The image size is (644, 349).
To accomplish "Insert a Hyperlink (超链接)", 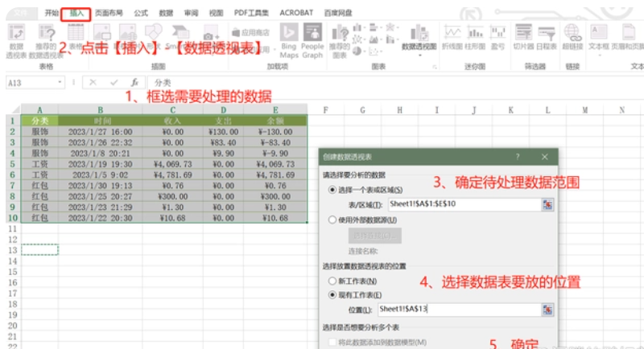I will 572,37.
